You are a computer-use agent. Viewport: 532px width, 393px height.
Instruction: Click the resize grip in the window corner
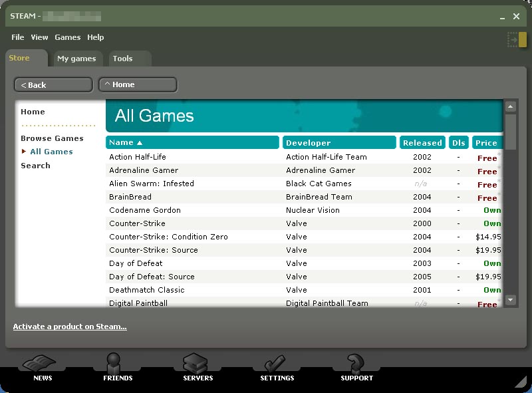coord(521,382)
